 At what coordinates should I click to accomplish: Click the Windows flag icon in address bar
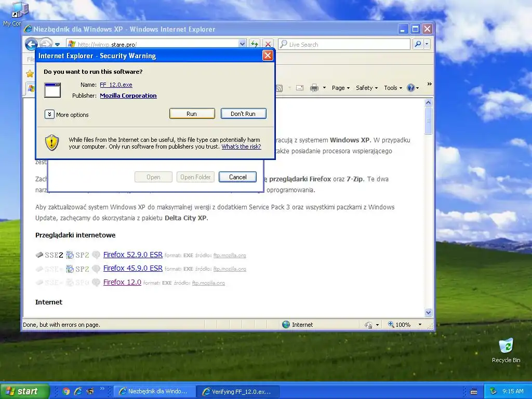(72, 44)
